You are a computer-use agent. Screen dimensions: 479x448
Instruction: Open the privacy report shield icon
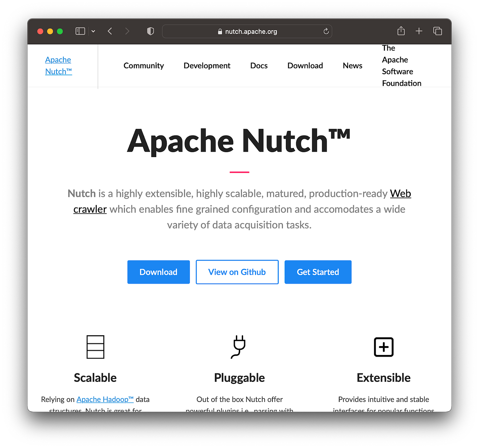[x=150, y=31]
